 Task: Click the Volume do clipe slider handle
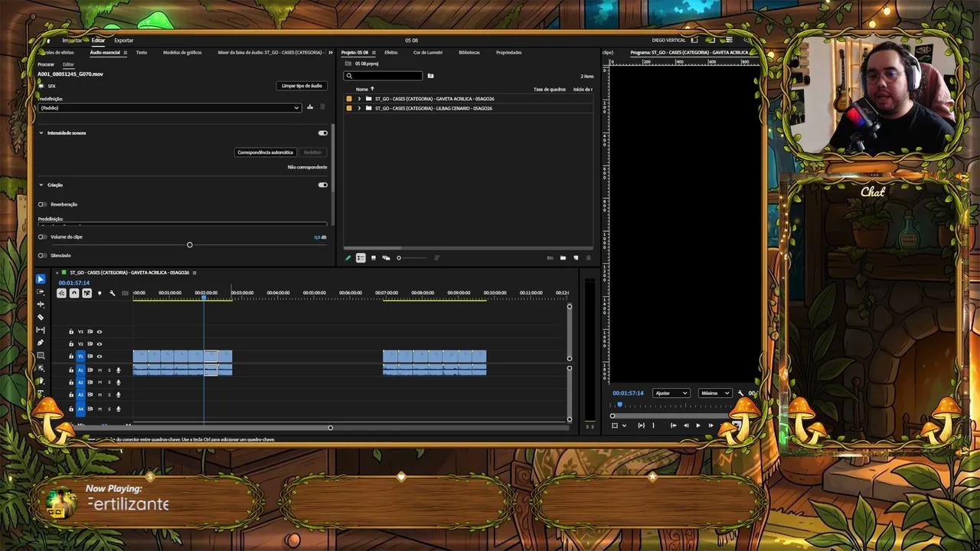[x=190, y=245]
